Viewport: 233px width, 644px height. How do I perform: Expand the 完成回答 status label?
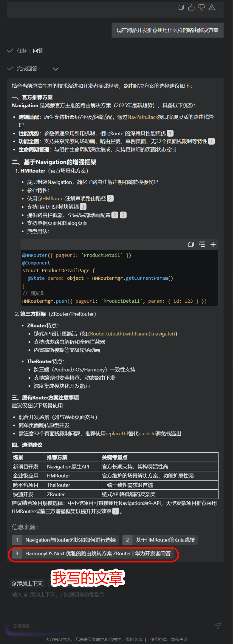tap(28, 69)
